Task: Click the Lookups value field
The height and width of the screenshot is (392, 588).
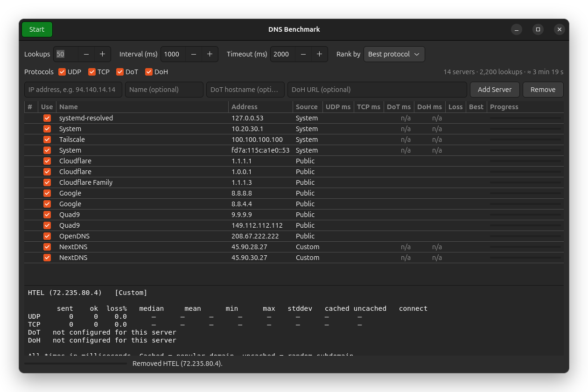Action: pos(66,54)
